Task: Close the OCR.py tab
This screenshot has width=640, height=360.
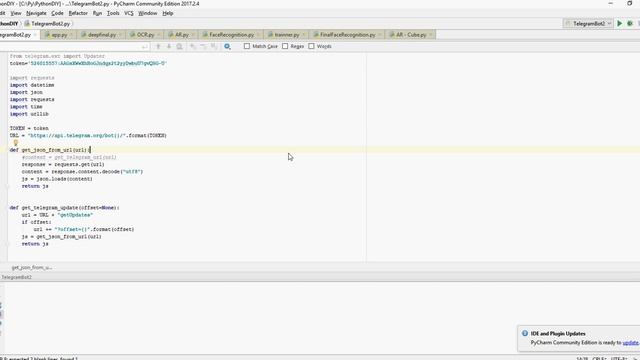Action: click(x=159, y=35)
